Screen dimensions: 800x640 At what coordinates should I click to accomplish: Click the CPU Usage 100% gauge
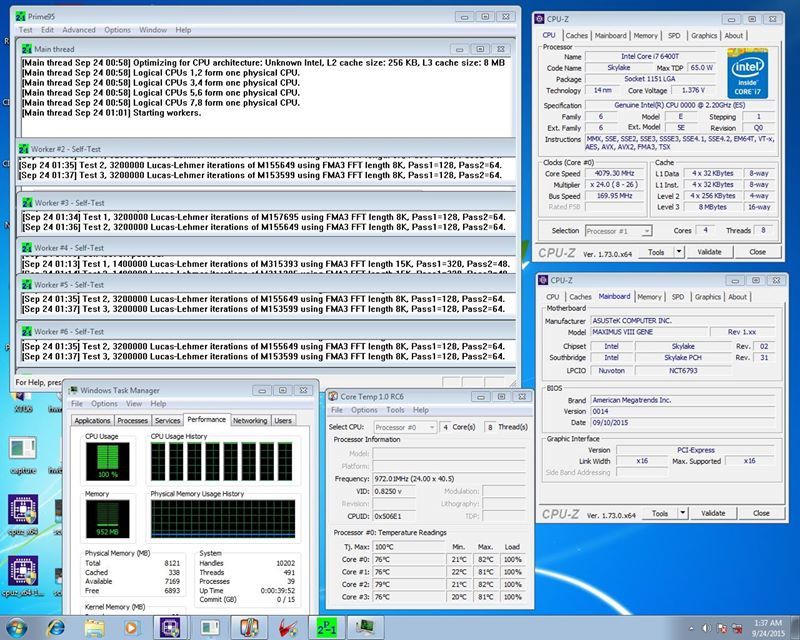(107, 461)
